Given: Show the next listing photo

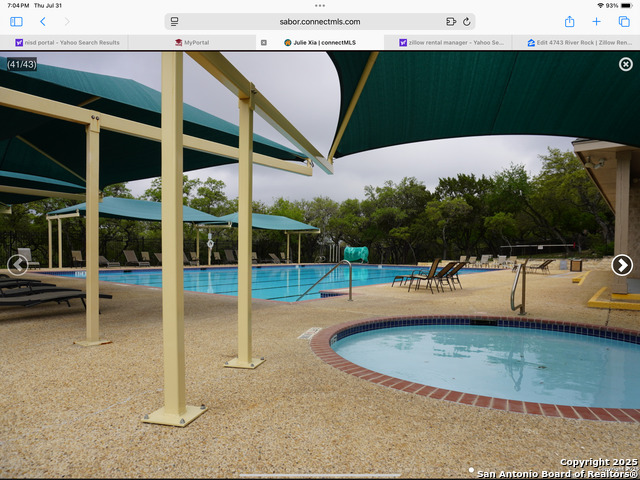Looking at the screenshot, I should (622, 265).
